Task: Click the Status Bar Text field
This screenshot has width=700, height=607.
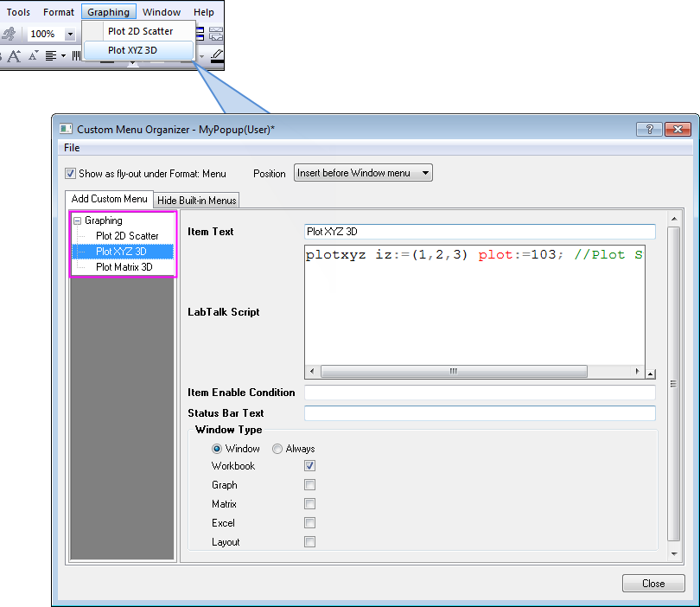Action: click(x=480, y=413)
